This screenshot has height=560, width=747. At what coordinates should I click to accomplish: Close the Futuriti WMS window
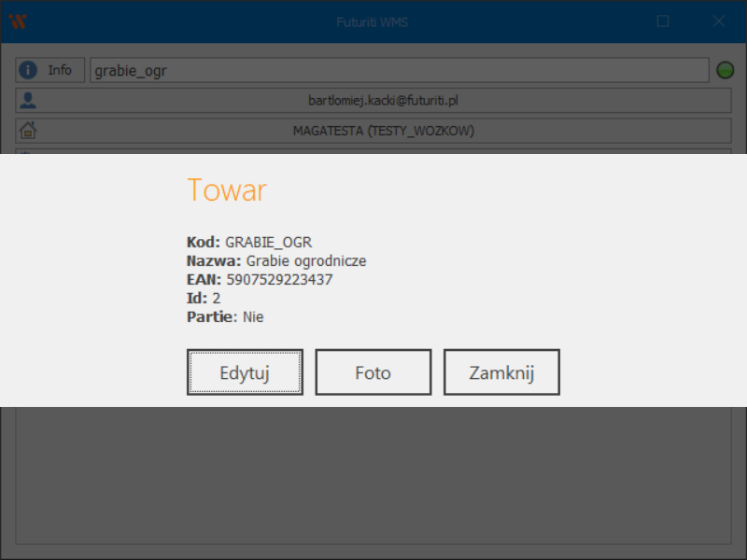click(719, 21)
